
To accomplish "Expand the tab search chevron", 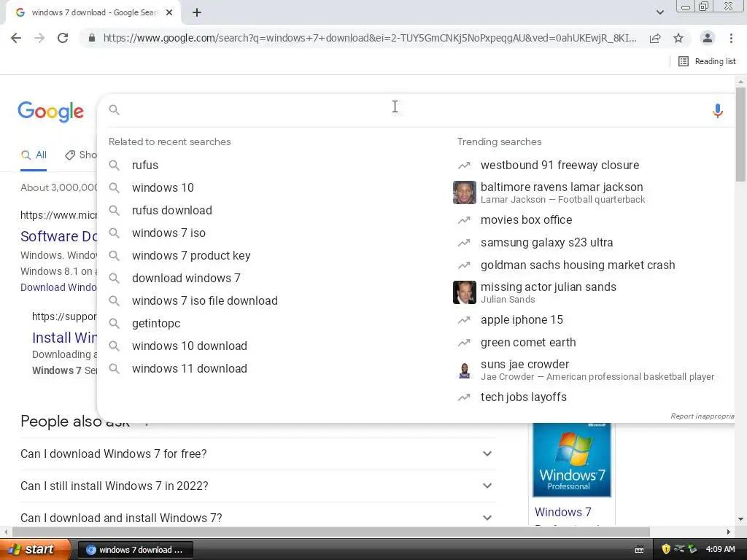I will 659,12.
